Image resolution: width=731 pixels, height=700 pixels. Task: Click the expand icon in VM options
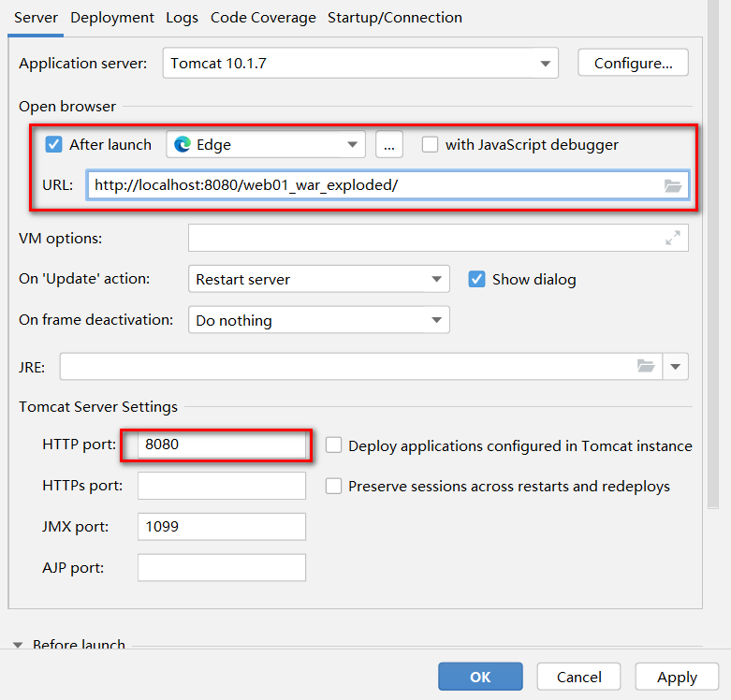pos(673,239)
